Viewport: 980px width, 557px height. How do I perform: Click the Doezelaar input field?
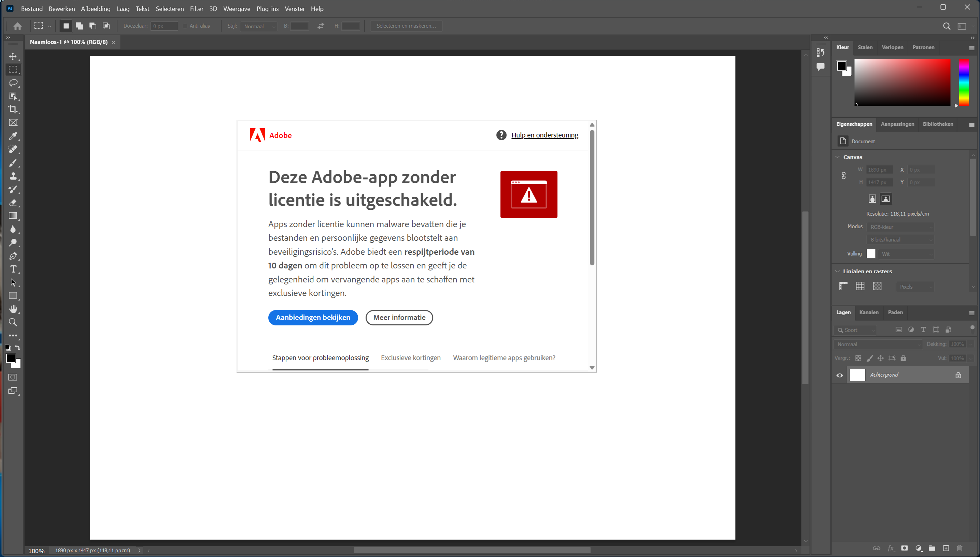164,26
